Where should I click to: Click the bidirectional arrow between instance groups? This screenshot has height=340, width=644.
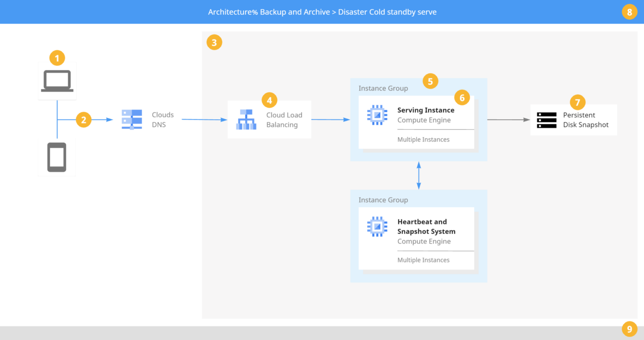pyautogui.click(x=418, y=175)
